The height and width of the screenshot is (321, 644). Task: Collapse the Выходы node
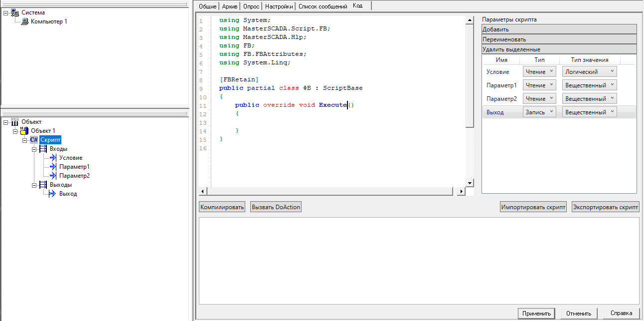tap(34, 185)
